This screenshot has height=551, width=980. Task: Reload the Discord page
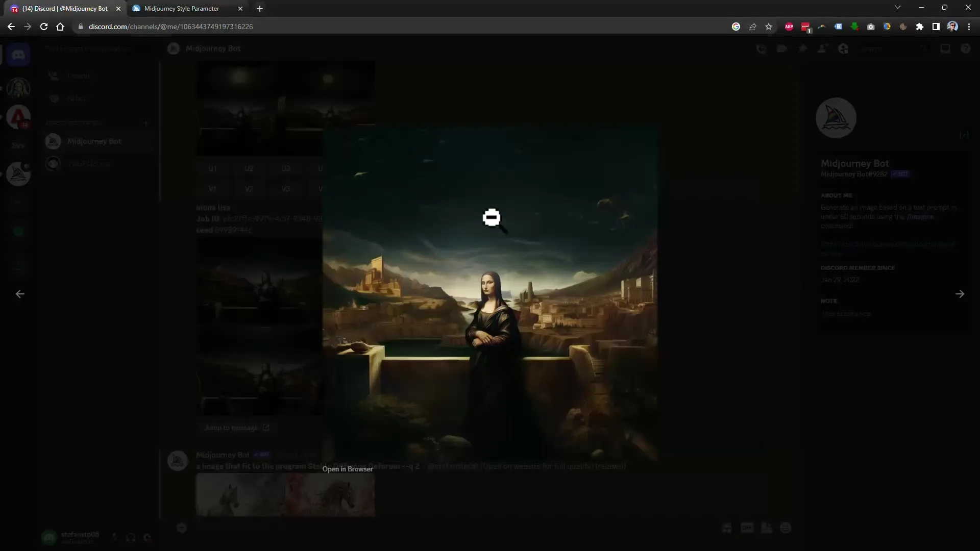pyautogui.click(x=44, y=27)
